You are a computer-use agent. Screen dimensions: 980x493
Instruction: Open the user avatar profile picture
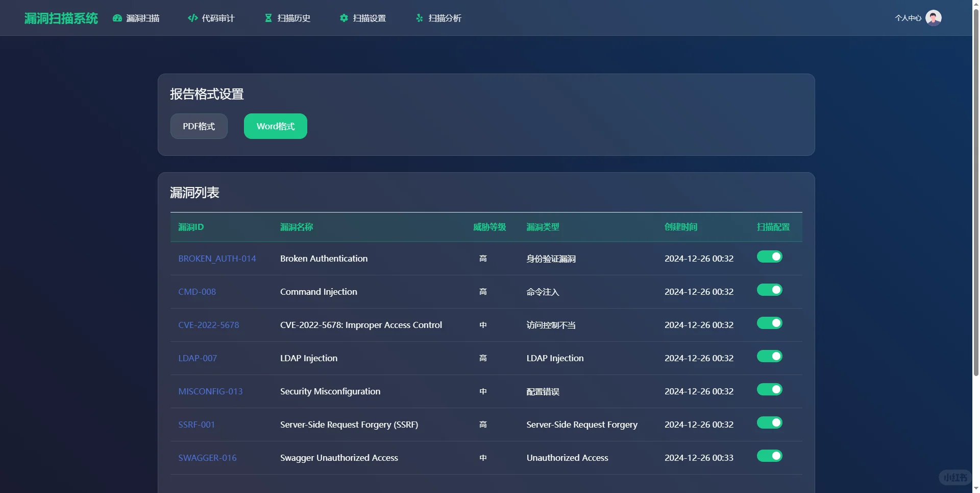(x=934, y=18)
